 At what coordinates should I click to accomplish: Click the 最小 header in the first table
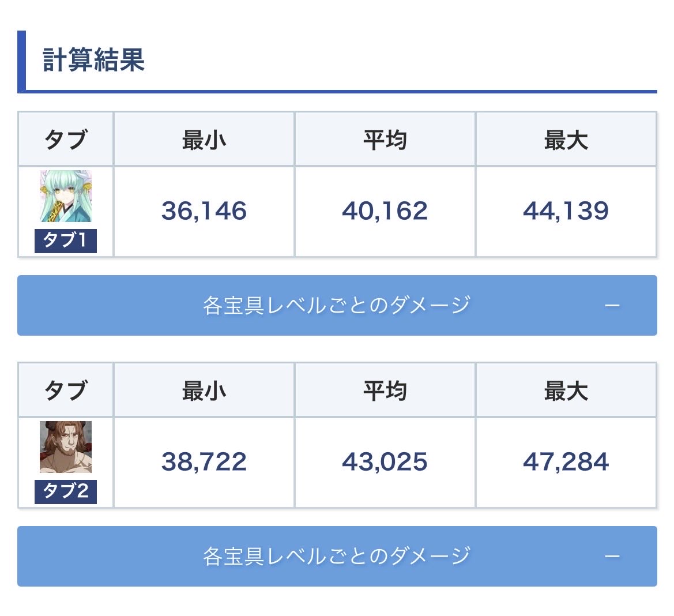tap(204, 140)
